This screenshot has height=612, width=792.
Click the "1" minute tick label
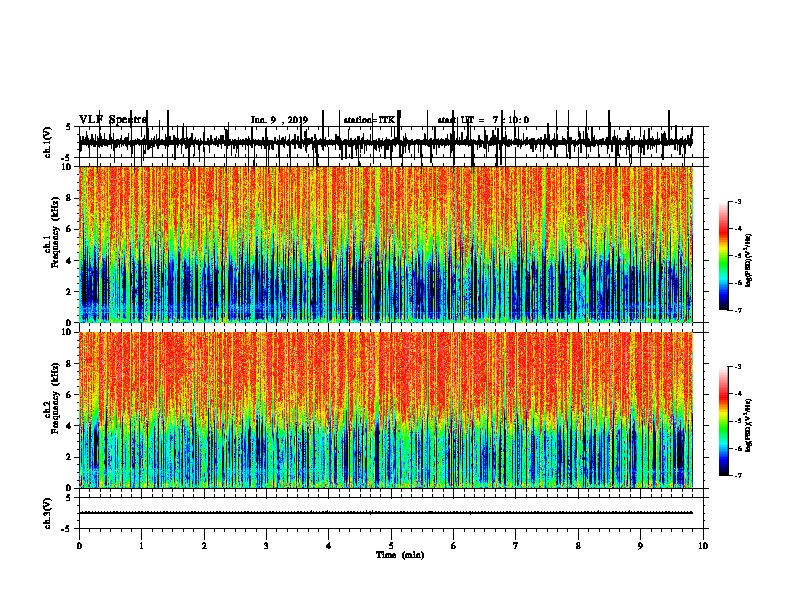tap(141, 546)
